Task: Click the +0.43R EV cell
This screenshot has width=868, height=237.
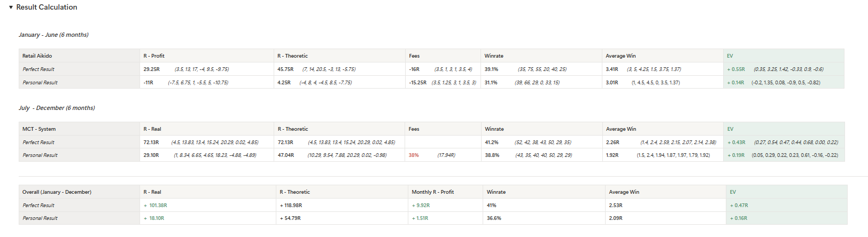Action: (785, 142)
